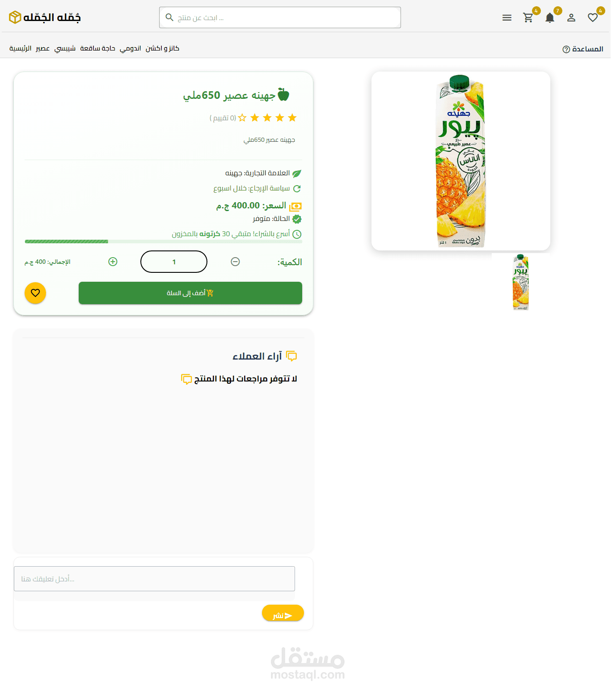Image resolution: width=616 pixels, height=695 pixels.
Task: Open المساعدة help link
Action: point(583,49)
